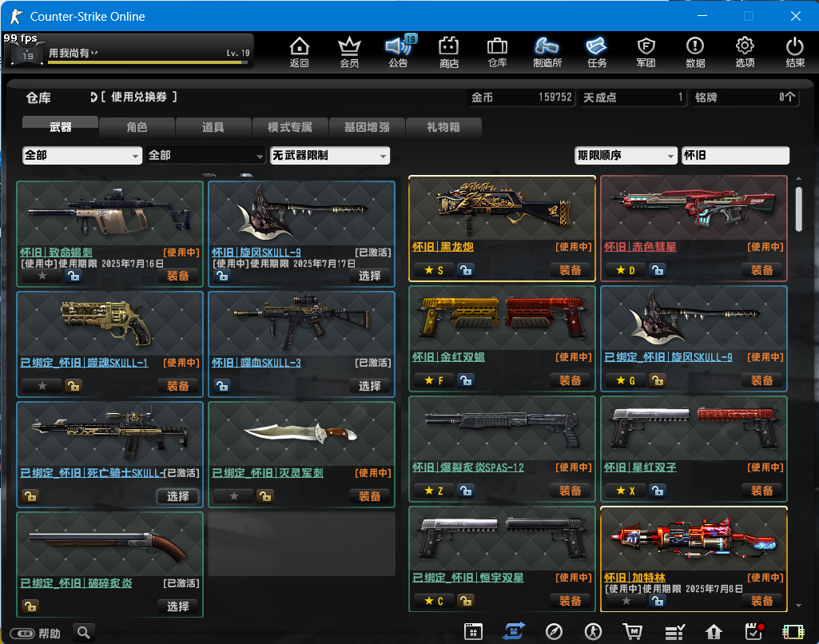This screenshot has width=819, height=644.
Task: Toggle the lock on 怀旧|致命蝎刺
Action: pos(74,276)
